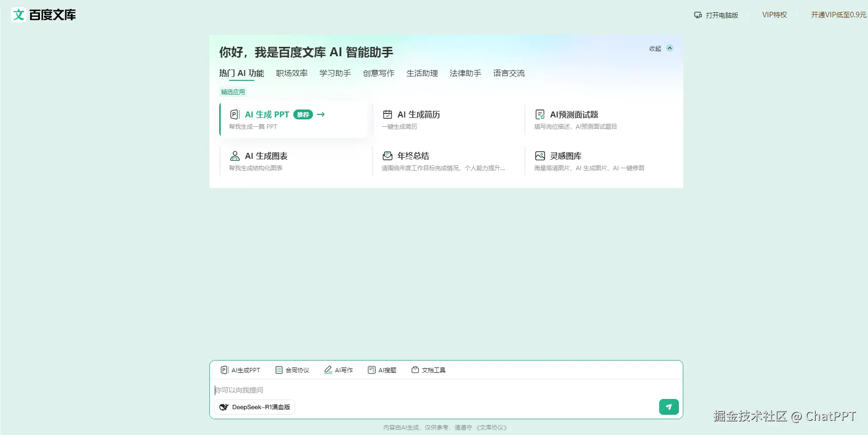The width and height of the screenshot is (868, 435).
Task: Click the AI预测面试题 document icon
Action: [540, 114]
